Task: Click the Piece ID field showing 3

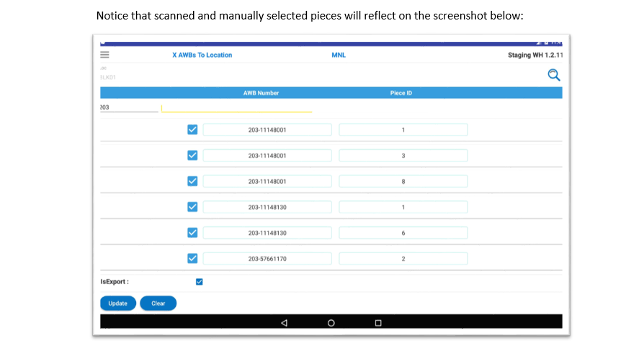Action: [403, 156]
